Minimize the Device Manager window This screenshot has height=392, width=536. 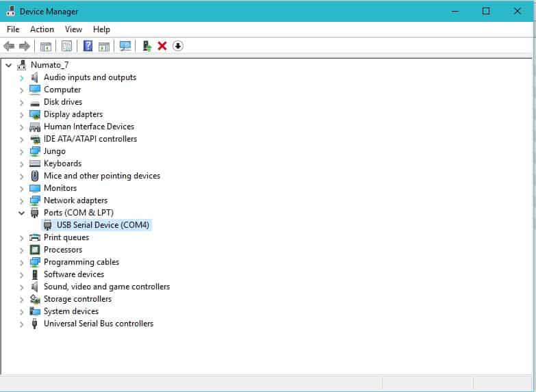click(455, 11)
